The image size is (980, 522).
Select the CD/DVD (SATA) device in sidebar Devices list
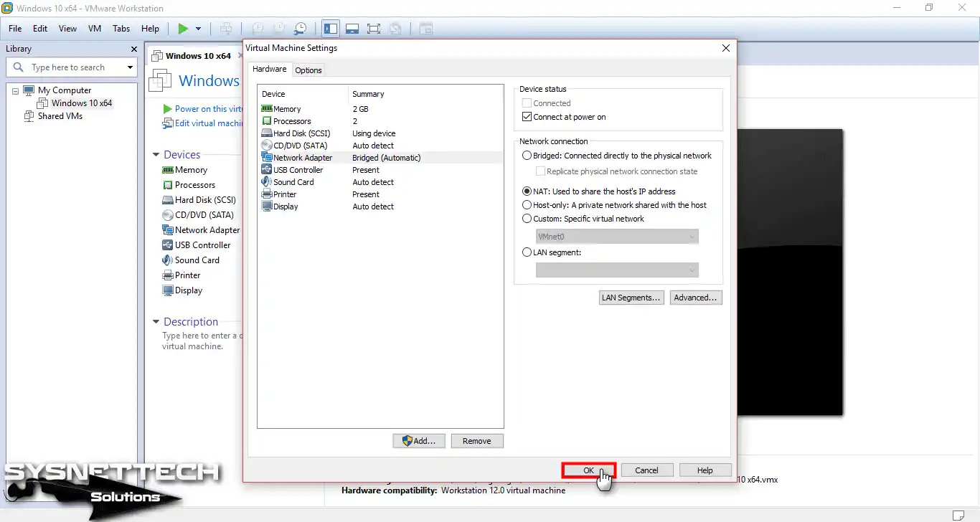click(204, 214)
